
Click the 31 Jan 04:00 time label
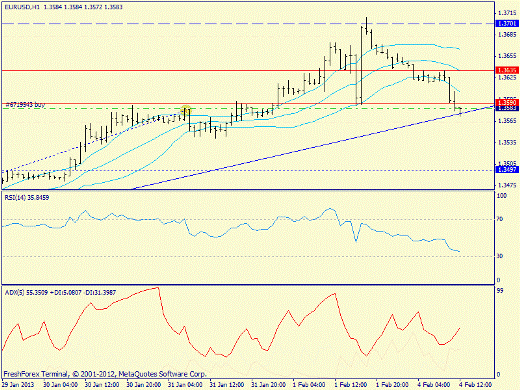pos(185,384)
